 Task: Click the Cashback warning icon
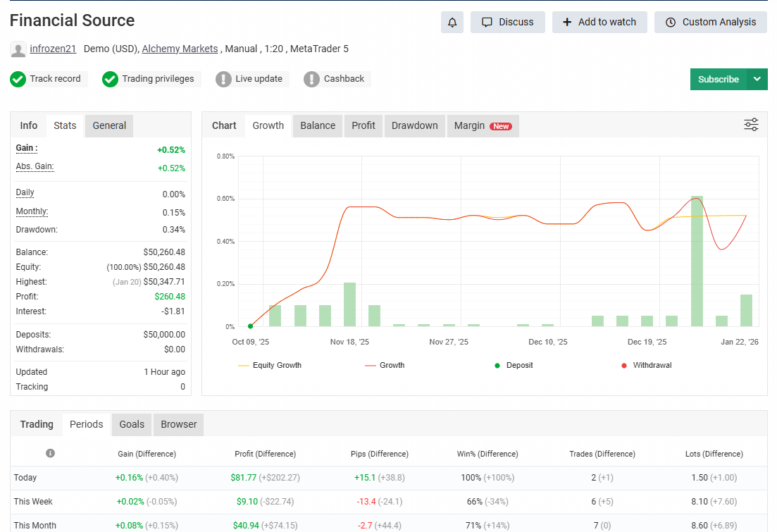[x=311, y=79]
